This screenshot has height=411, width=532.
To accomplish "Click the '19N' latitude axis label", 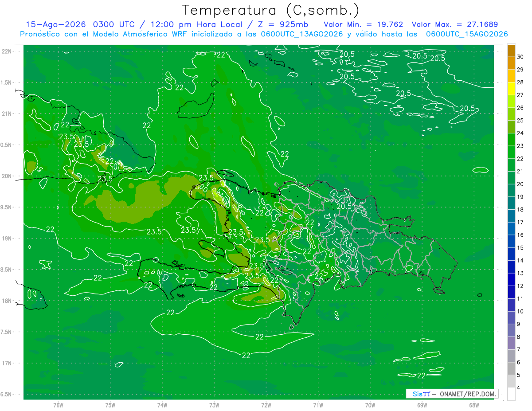I will coord(7,239).
